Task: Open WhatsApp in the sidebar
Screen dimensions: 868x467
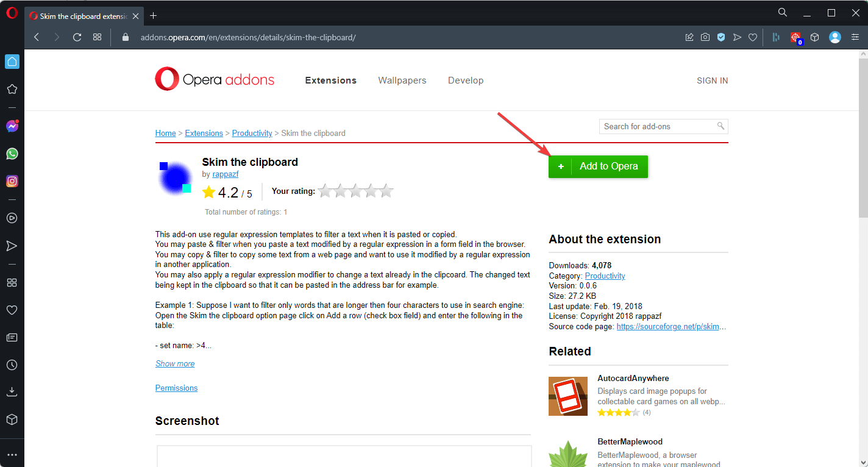Action: click(x=12, y=154)
